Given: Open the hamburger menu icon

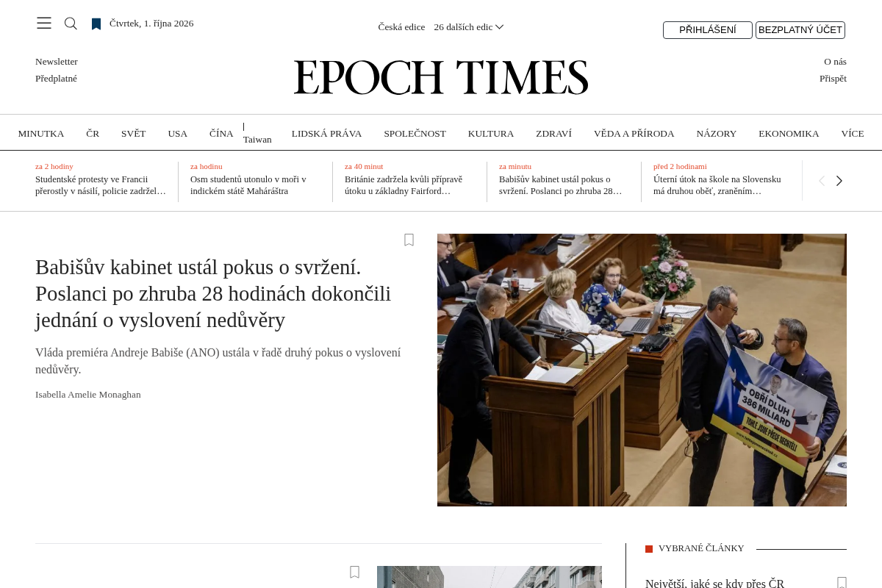Looking at the screenshot, I should coord(44,23).
